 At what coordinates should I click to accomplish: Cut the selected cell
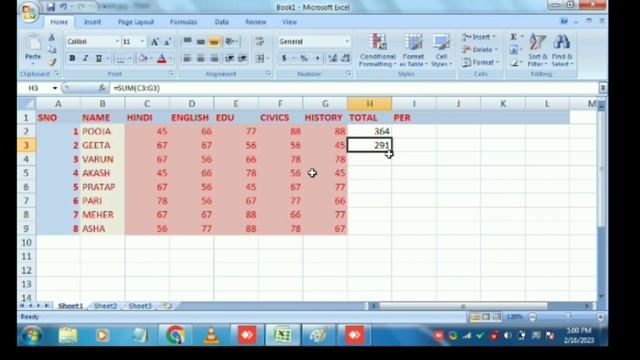52,38
